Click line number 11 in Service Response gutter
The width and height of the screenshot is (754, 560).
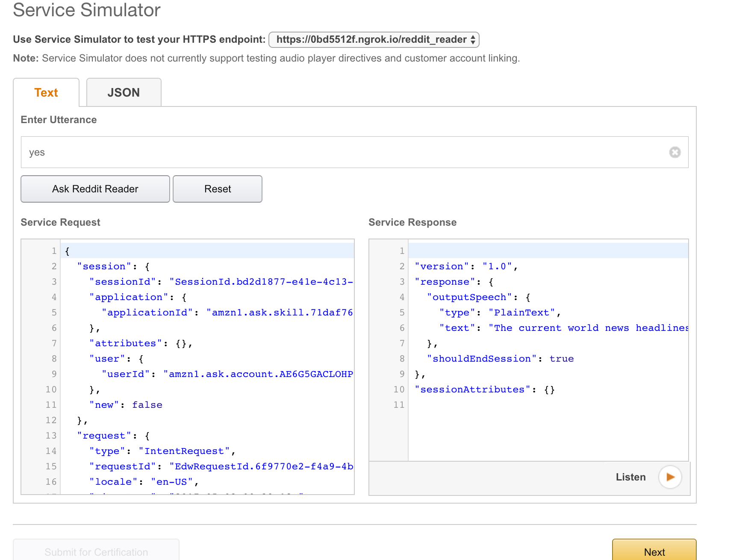(399, 405)
